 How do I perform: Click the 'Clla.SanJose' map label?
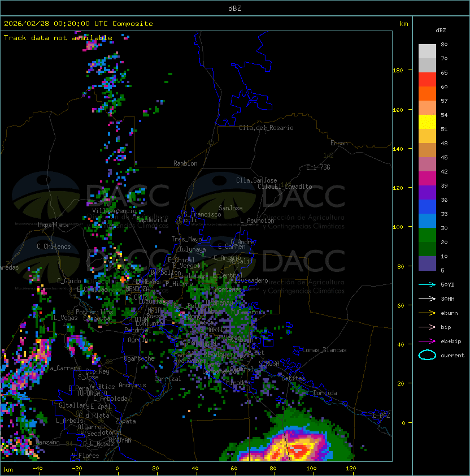tap(256, 180)
